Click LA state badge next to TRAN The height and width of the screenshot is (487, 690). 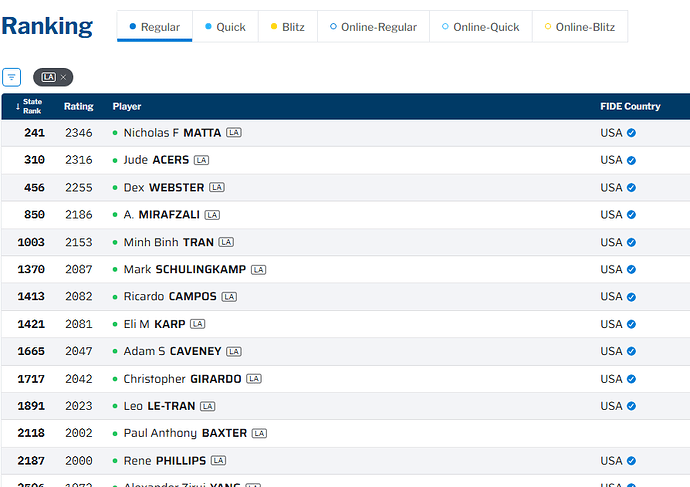point(226,242)
